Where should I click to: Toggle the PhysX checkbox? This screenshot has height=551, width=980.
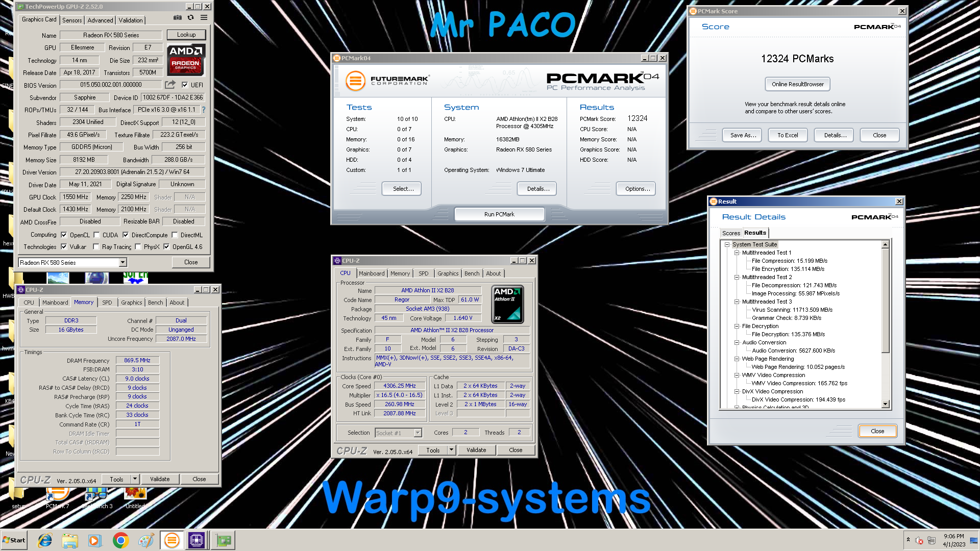[138, 247]
